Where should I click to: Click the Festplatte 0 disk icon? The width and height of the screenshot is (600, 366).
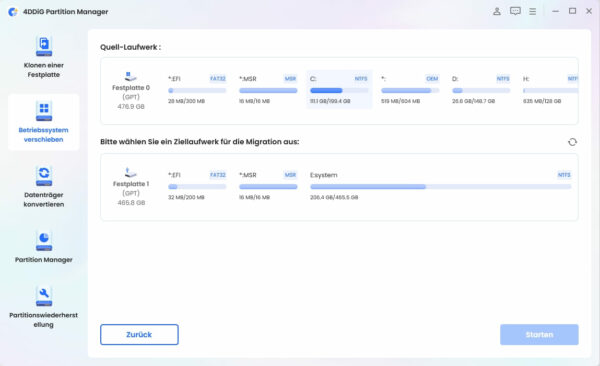point(130,76)
